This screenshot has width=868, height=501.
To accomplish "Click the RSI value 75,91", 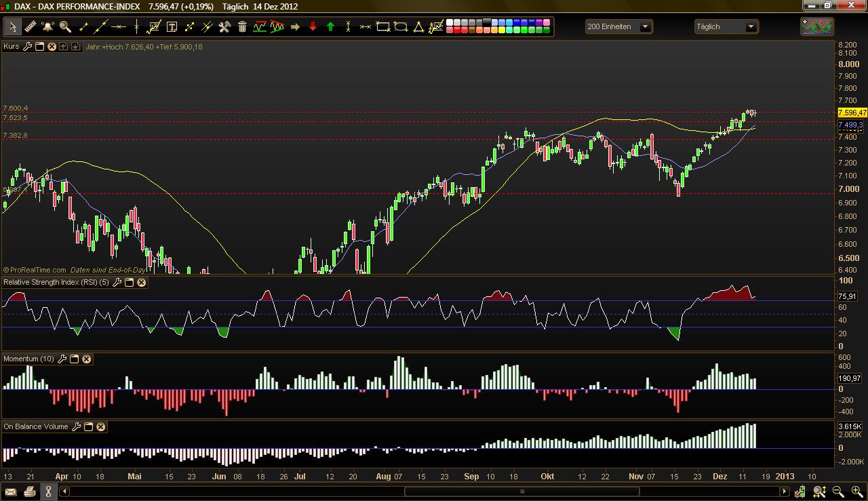I will (848, 296).
